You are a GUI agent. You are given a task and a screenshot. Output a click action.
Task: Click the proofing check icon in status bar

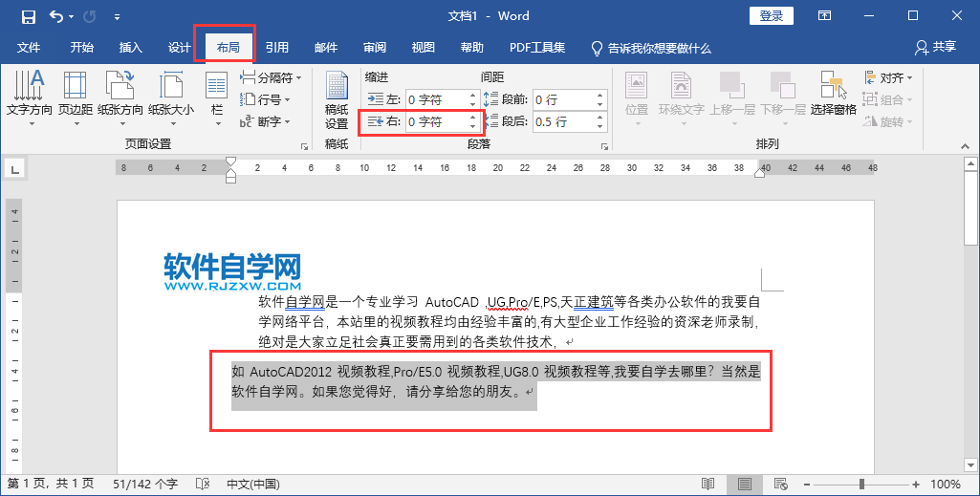[203, 485]
